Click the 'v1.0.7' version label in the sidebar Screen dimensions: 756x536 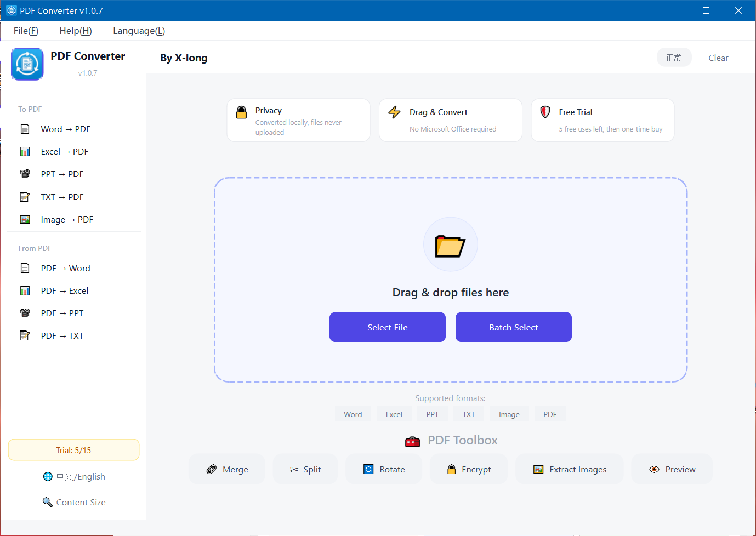[88, 73]
